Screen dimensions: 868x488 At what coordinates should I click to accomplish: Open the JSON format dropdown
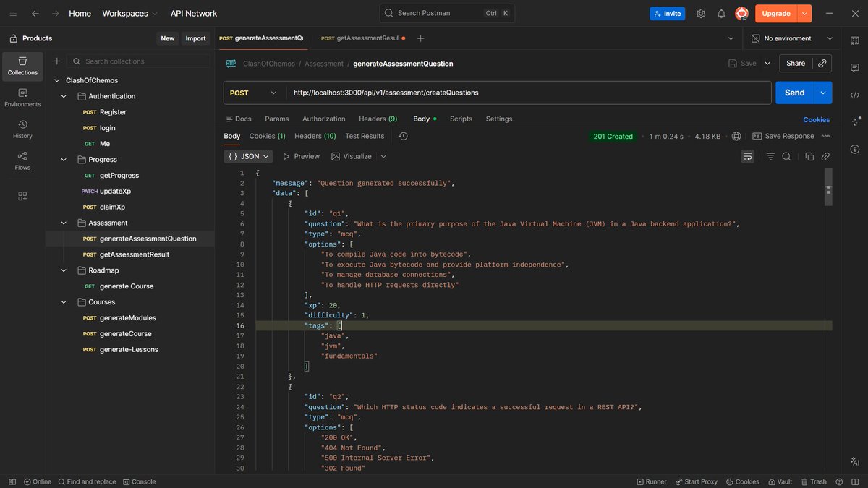tap(248, 156)
